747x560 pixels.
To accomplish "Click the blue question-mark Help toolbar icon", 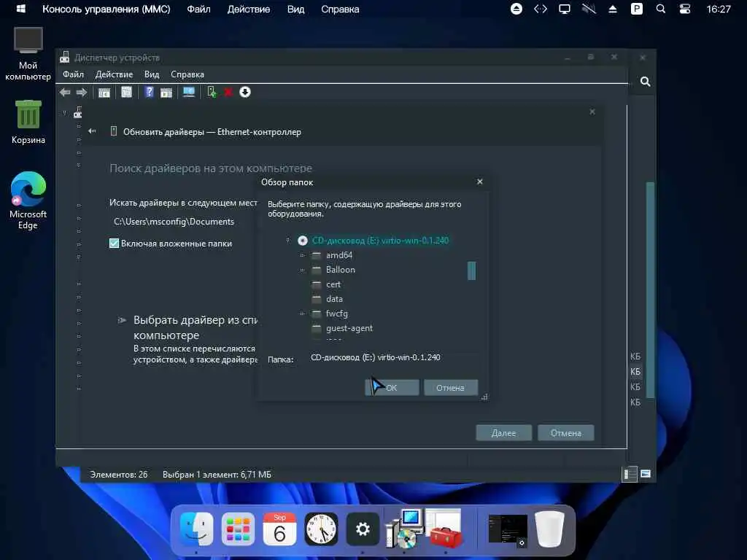I will 149,92.
